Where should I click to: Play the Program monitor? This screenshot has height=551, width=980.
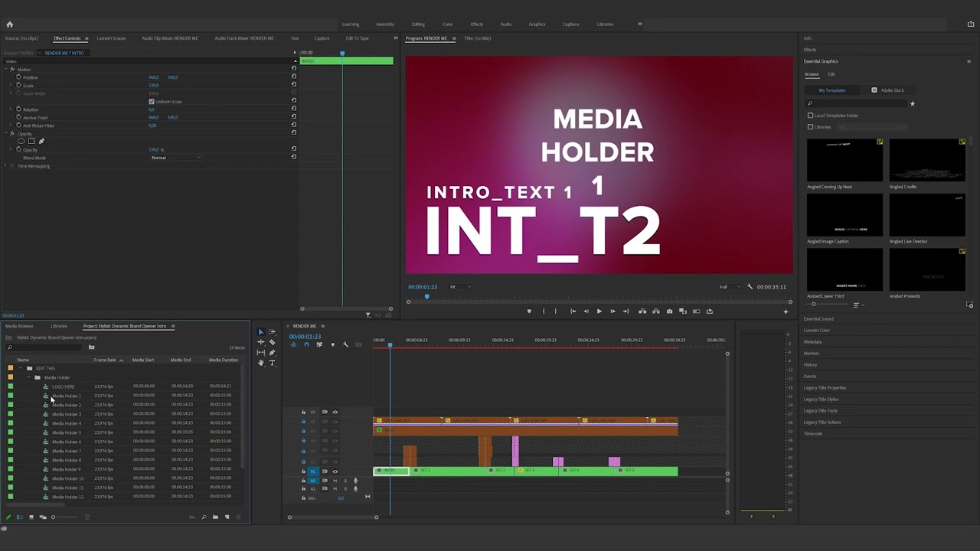pyautogui.click(x=599, y=311)
